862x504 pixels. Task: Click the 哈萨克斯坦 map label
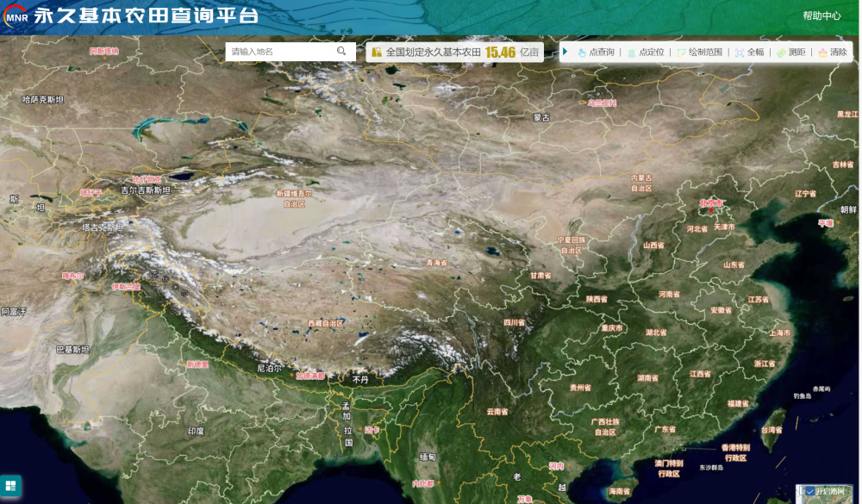43,99
